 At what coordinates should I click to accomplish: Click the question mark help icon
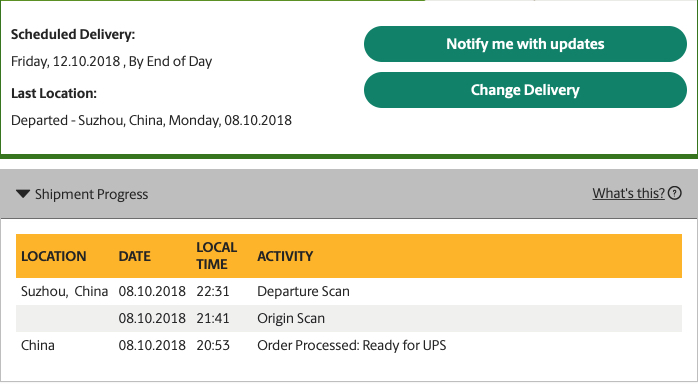[675, 193]
